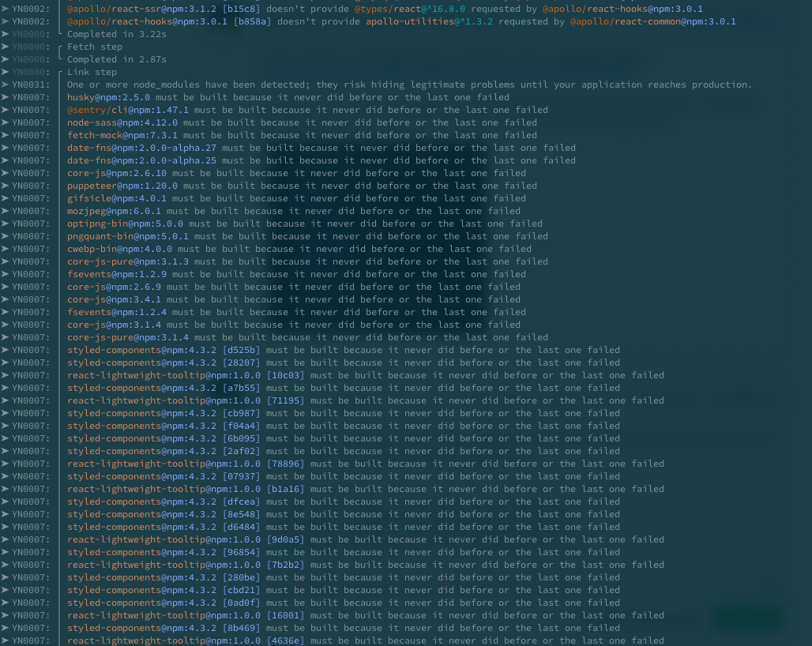Screen dimensions: 812x646
Task: Select fsevents@npm:1.2.4 in the log
Action: pos(117,312)
